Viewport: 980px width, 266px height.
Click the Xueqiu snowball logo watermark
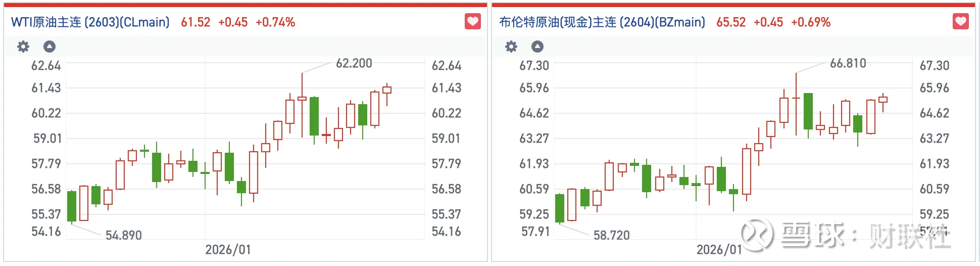757,235
